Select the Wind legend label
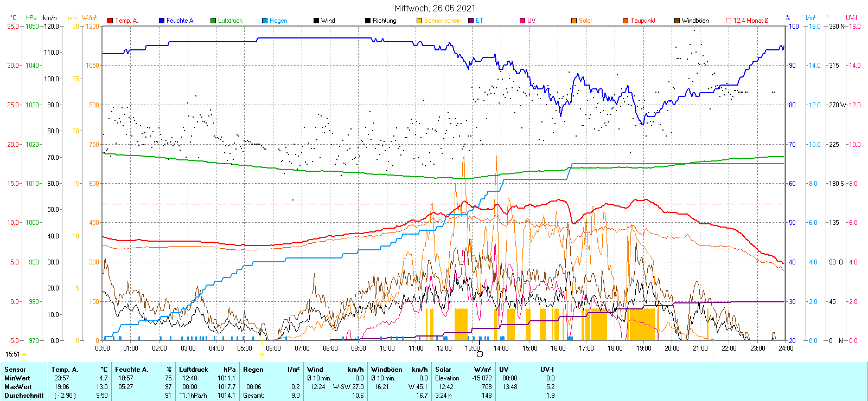Viewport: 868px width, 401px height. [x=328, y=21]
